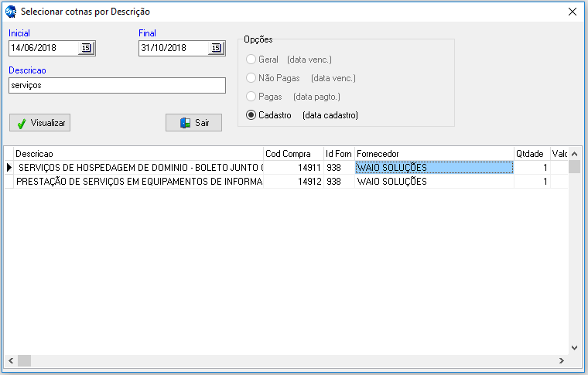Click the Final date field
This screenshot has width=588, height=375.
[173, 48]
